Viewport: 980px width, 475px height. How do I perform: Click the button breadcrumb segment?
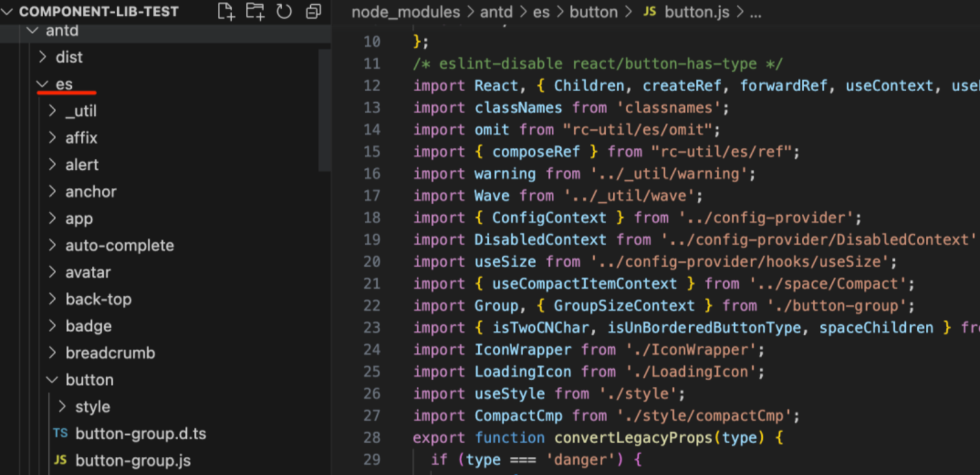pos(593,12)
